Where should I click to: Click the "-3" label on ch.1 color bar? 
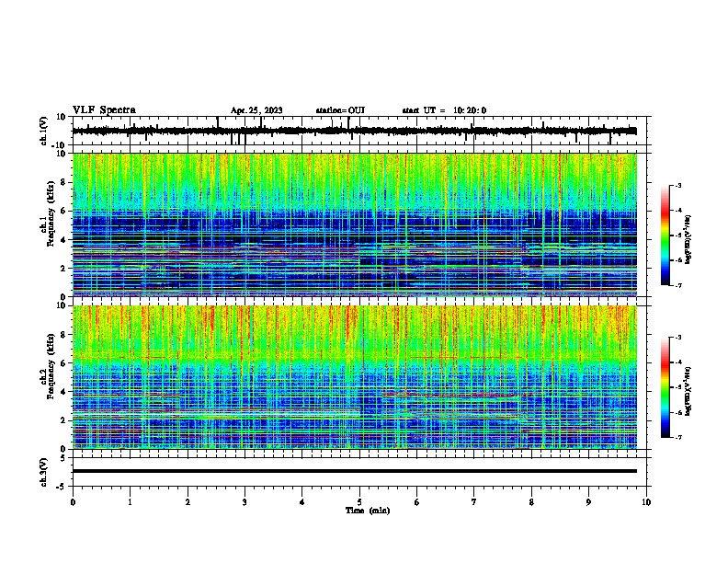677,185
